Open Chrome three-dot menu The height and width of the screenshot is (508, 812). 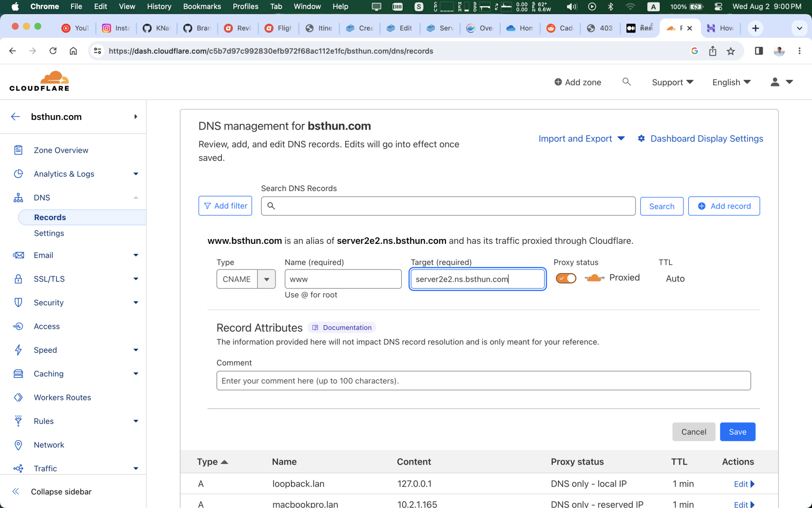coord(799,51)
